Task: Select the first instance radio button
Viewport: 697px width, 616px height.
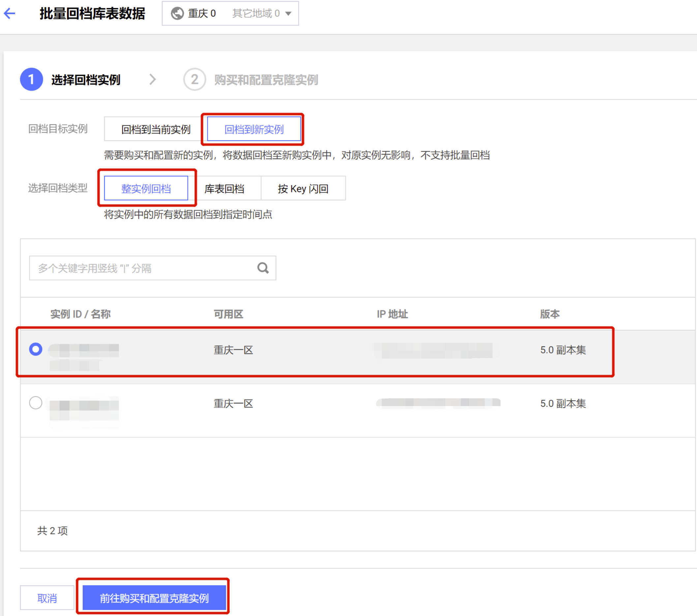Action: click(36, 349)
